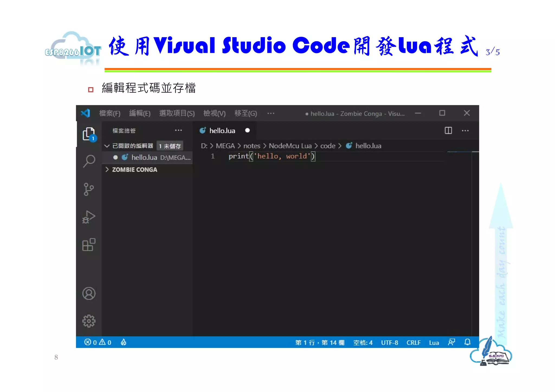The image size is (555, 392).
Task: Click the NodeMcu Lua breadcrumb segment
Action: click(x=290, y=146)
